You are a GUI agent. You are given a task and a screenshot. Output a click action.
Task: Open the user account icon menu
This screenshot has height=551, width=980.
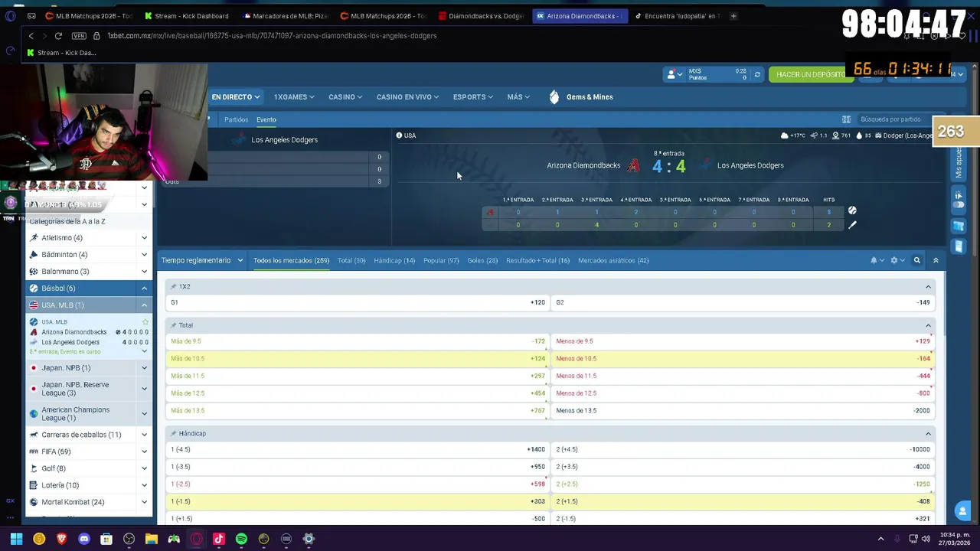[x=674, y=74]
